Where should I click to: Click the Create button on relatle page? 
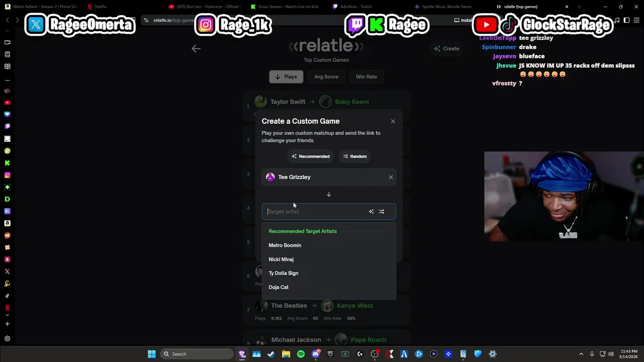pos(446,49)
